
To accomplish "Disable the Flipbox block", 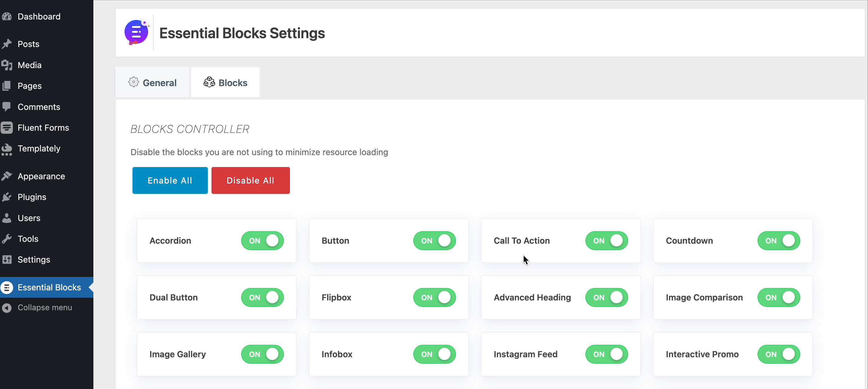I will click(434, 297).
